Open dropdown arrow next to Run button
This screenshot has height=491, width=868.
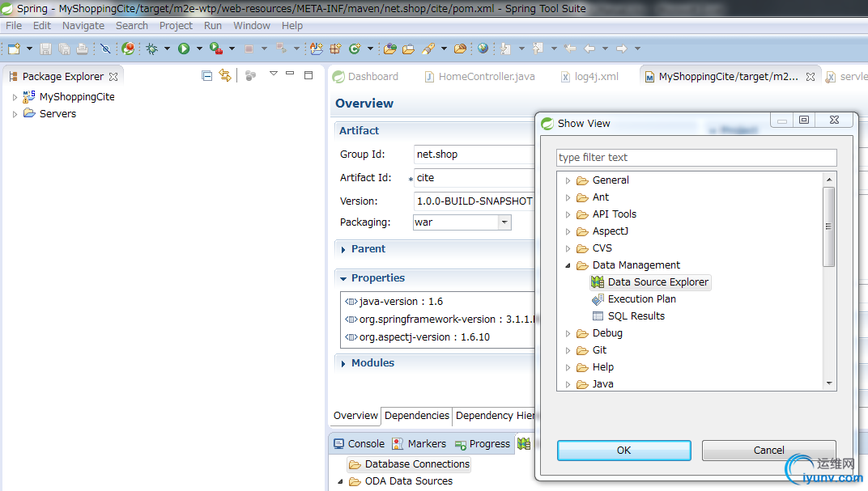[x=199, y=49]
